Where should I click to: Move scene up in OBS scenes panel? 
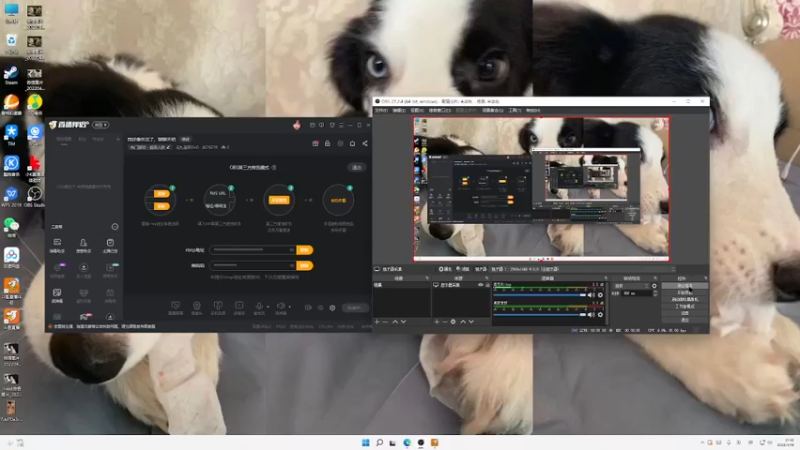coord(395,322)
